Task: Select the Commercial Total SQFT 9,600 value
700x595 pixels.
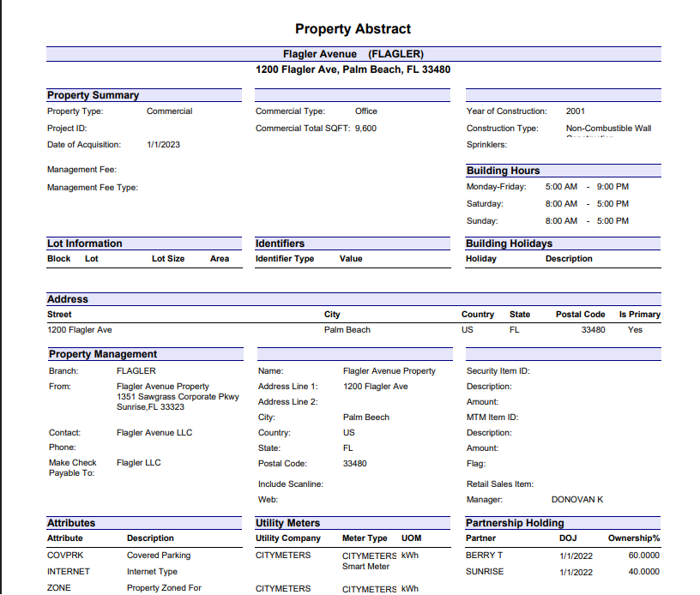Action: click(x=365, y=128)
